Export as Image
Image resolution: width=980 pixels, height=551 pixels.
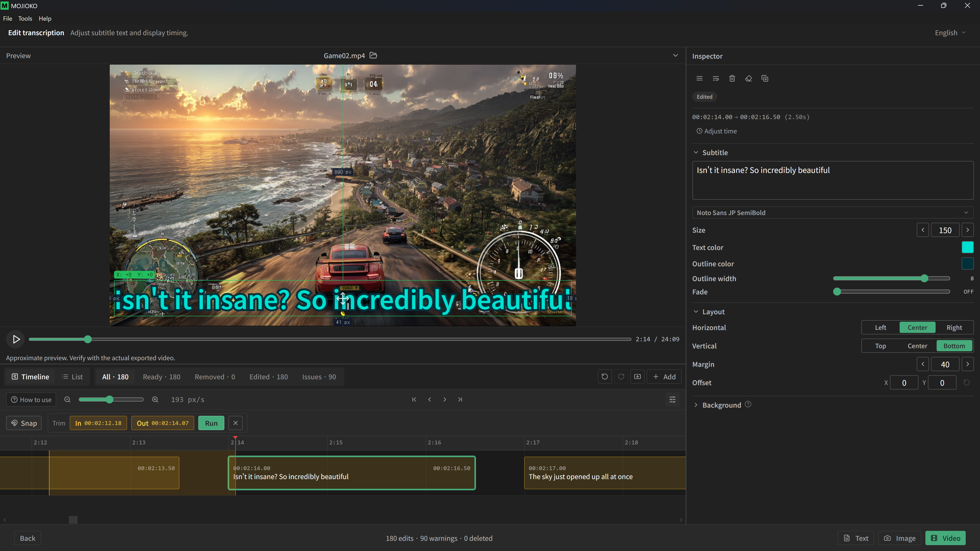coord(899,538)
